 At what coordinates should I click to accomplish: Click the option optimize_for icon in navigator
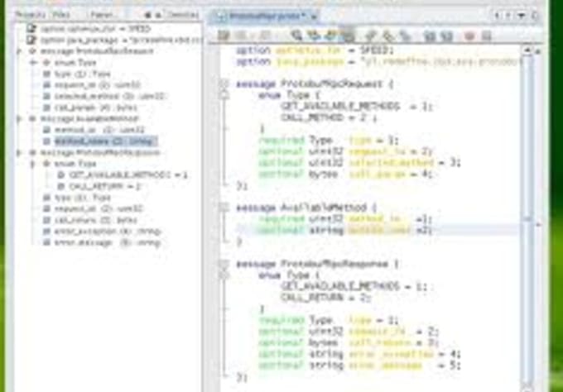coord(31,28)
